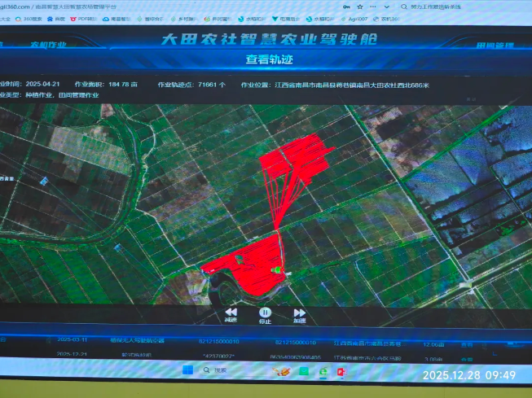
Task: Click the 加速 speed-up playback button
Action: (x=299, y=314)
